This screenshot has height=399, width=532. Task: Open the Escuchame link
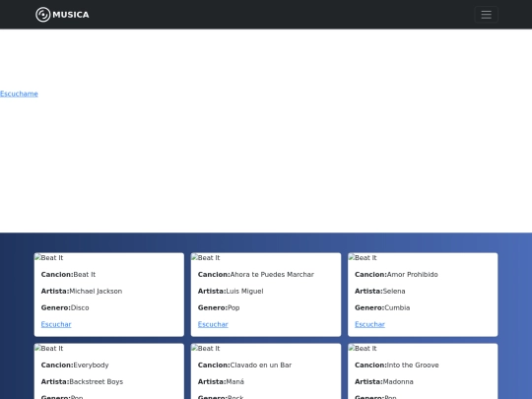[x=19, y=94]
